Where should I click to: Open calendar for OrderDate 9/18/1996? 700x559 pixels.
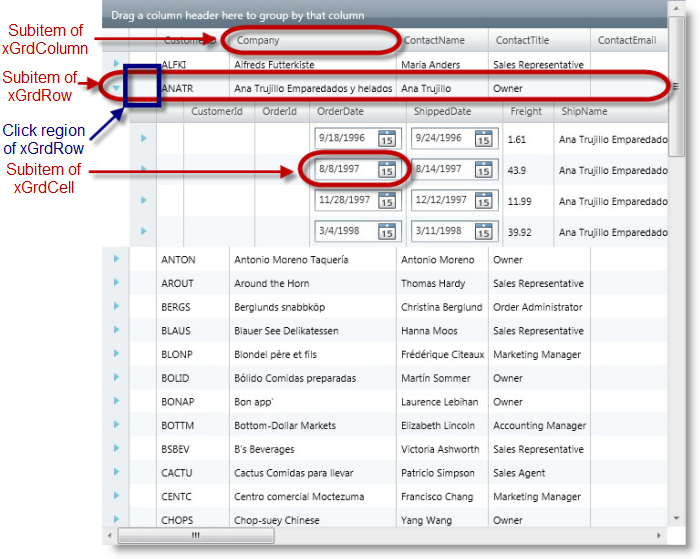[386, 139]
